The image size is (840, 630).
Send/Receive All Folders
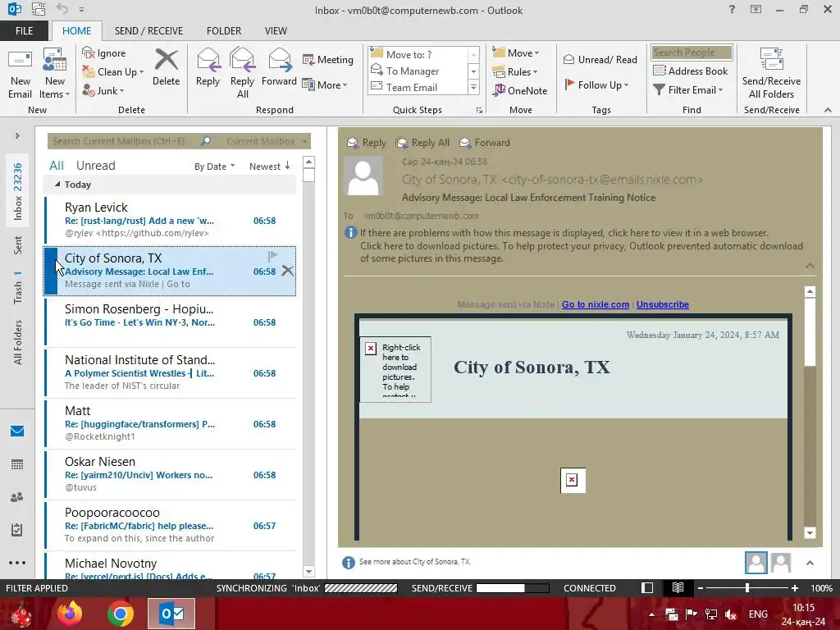pos(771,73)
